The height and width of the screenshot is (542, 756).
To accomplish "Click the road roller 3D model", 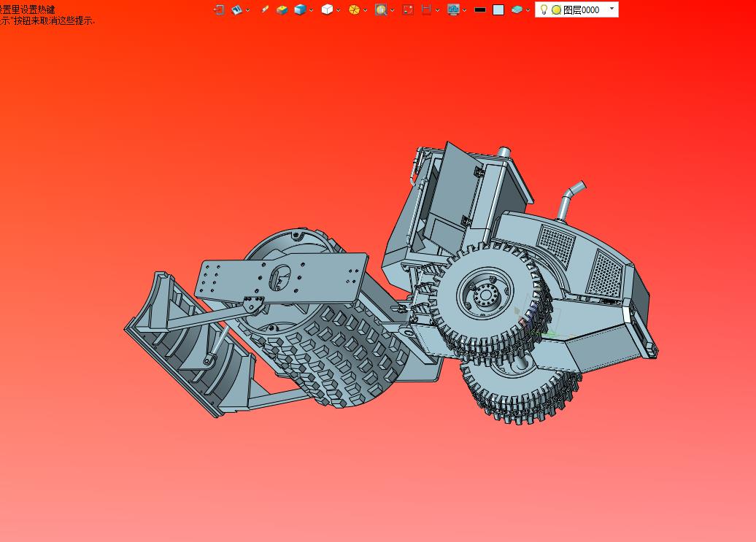I will click(x=391, y=283).
